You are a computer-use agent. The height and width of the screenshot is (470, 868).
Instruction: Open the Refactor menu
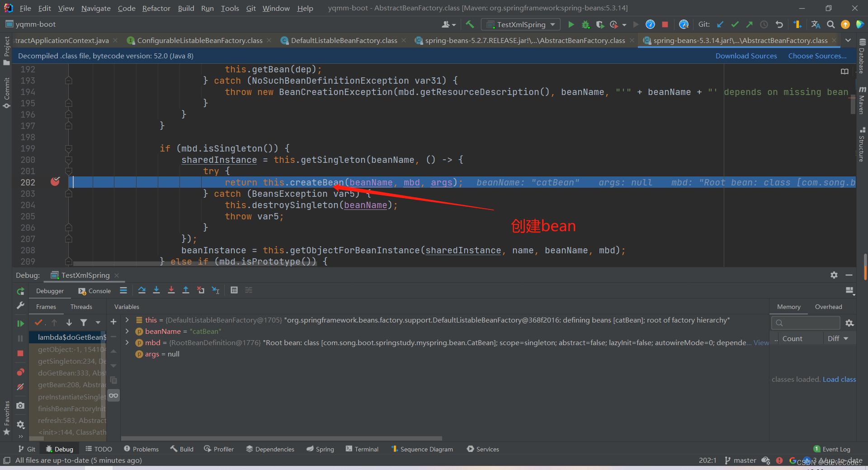[x=156, y=8]
